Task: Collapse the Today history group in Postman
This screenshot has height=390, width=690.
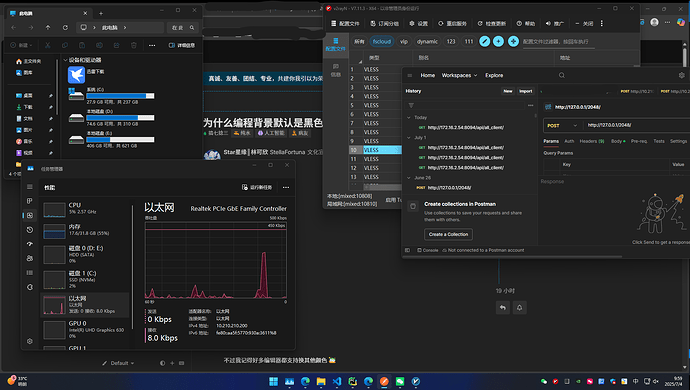Action: (x=409, y=118)
